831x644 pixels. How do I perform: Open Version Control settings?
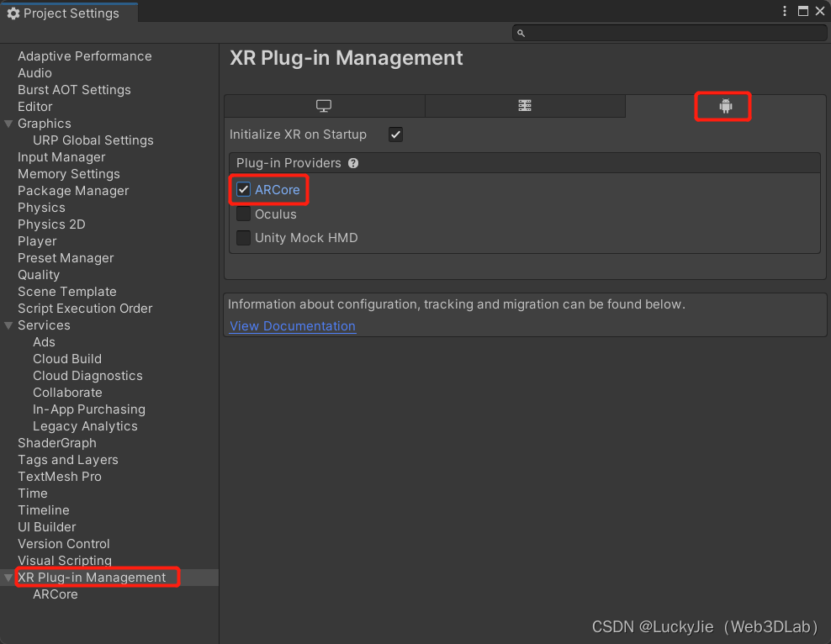click(x=64, y=544)
